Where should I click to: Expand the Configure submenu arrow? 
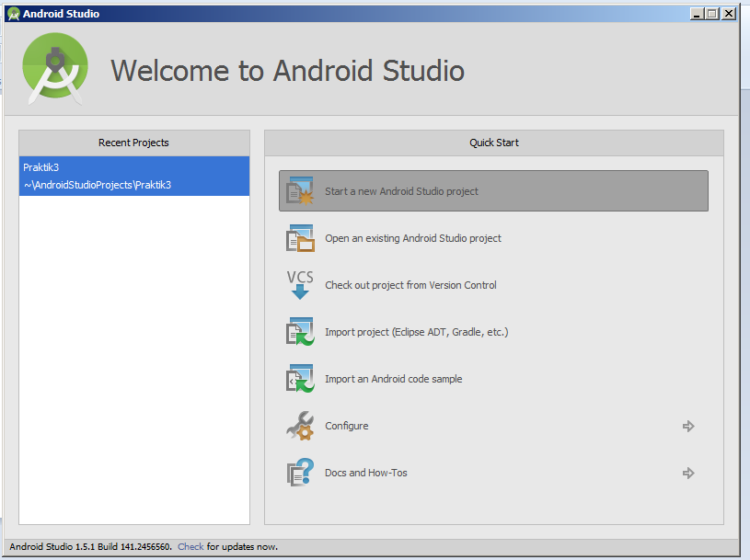[688, 426]
